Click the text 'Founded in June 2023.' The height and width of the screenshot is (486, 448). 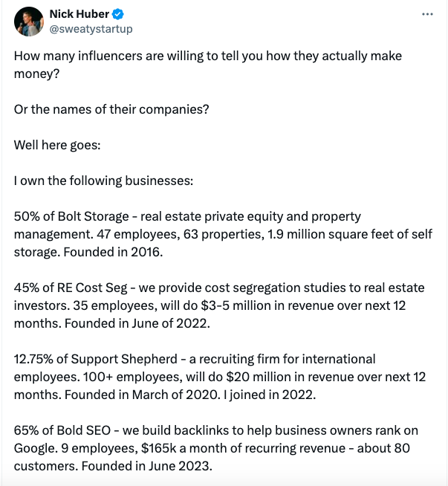(x=146, y=466)
